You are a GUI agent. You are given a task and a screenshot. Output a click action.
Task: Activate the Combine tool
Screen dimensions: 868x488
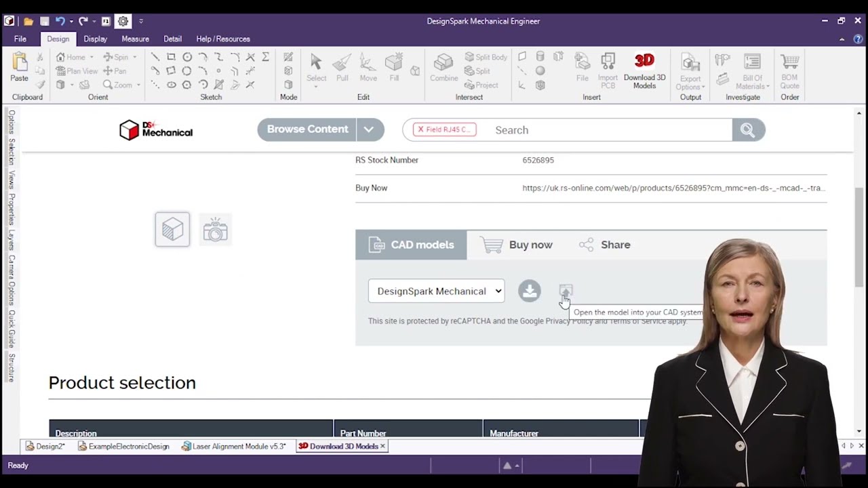point(443,68)
